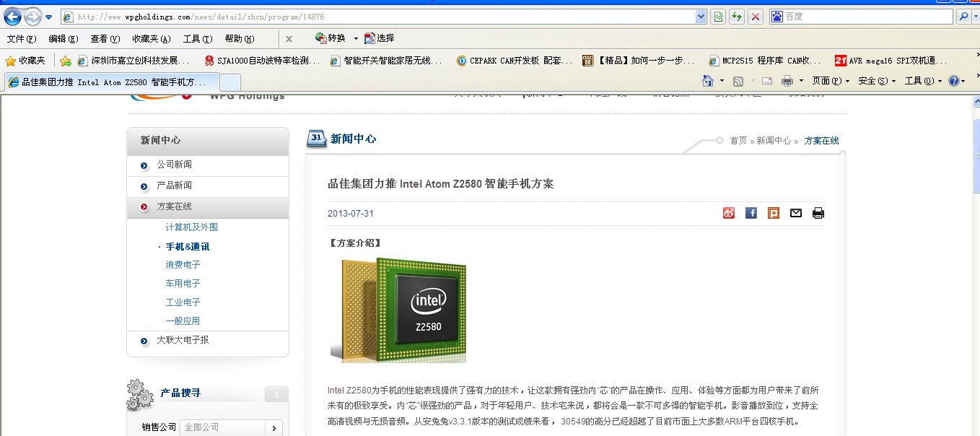Open 产品新闻 in the sidebar
Image resolution: width=980 pixels, height=436 pixels.
pos(174,186)
